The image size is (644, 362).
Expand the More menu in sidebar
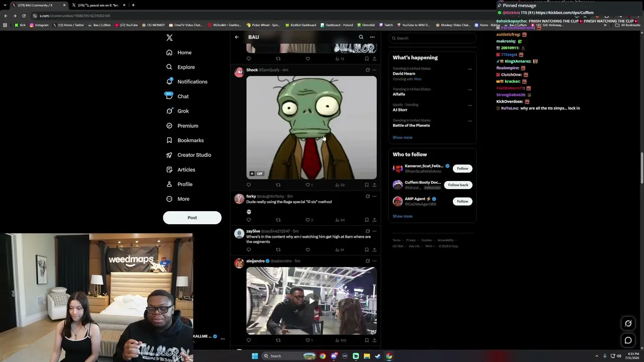click(x=178, y=199)
